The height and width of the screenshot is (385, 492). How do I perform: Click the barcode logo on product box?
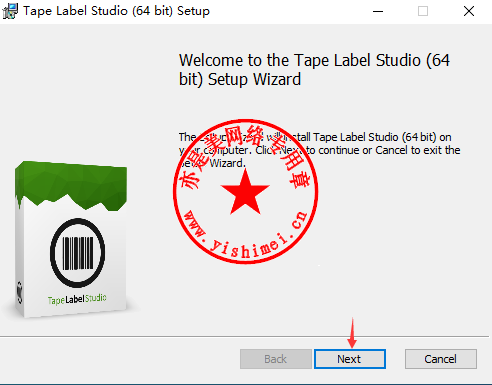(x=78, y=253)
